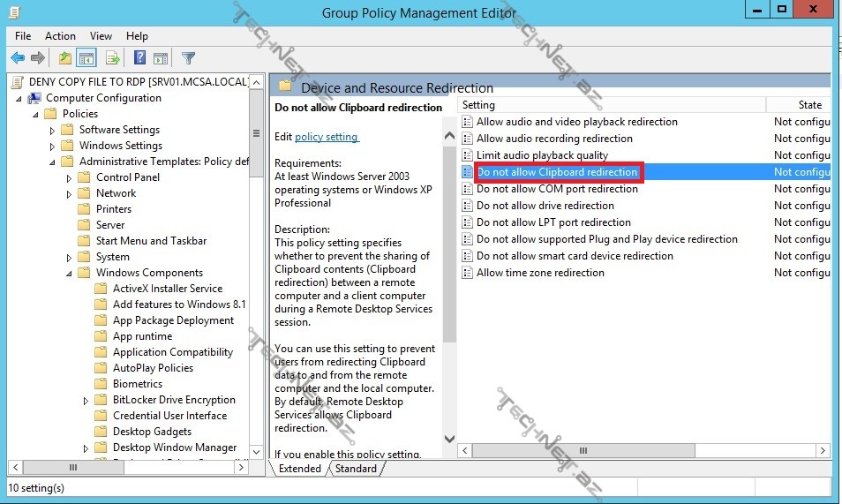
Task: Select Add features to Windows 8.1 folder
Action: click(x=179, y=305)
